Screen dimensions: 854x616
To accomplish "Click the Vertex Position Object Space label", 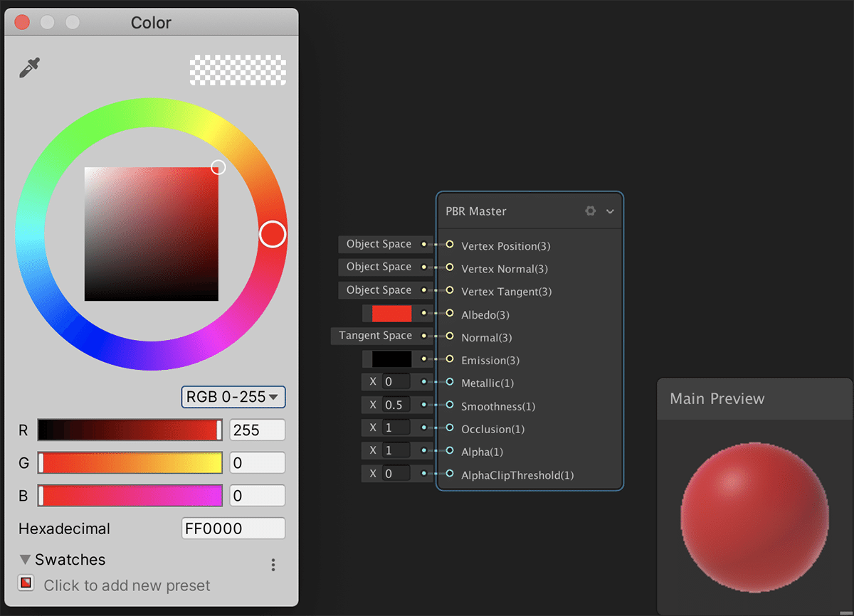I will click(x=379, y=244).
